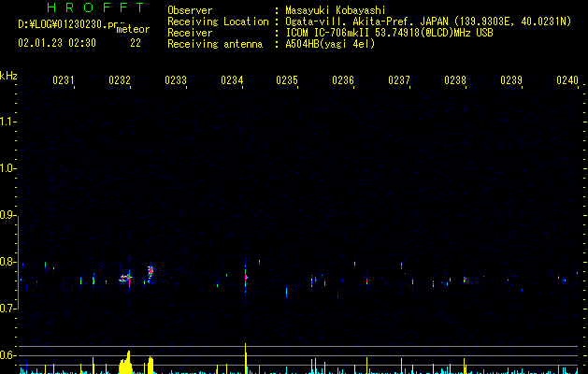Click the tallest yellow intensity bar at 0234

[246, 358]
